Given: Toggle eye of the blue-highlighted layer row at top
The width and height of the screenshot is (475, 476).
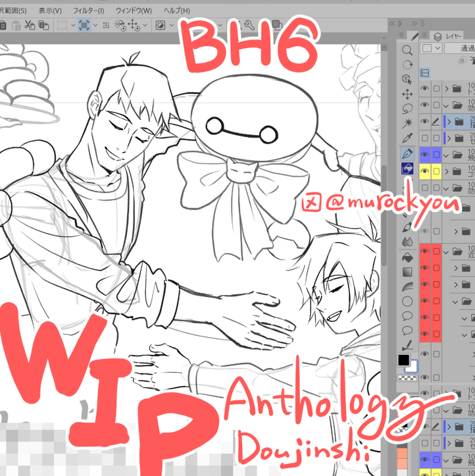Looking at the screenshot, I should pyautogui.click(x=425, y=154).
